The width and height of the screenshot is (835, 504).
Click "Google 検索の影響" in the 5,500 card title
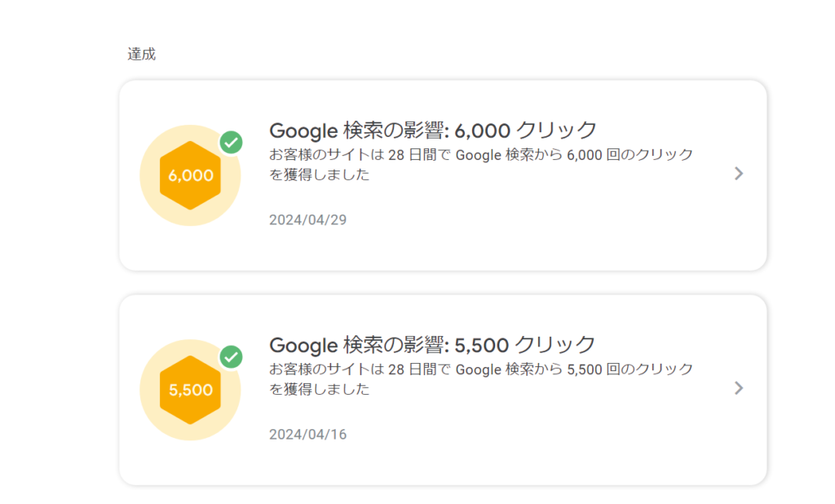(x=357, y=344)
